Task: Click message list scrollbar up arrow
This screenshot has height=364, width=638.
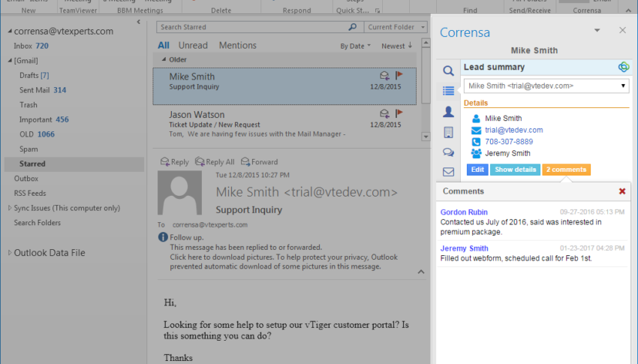Action: 426,43
